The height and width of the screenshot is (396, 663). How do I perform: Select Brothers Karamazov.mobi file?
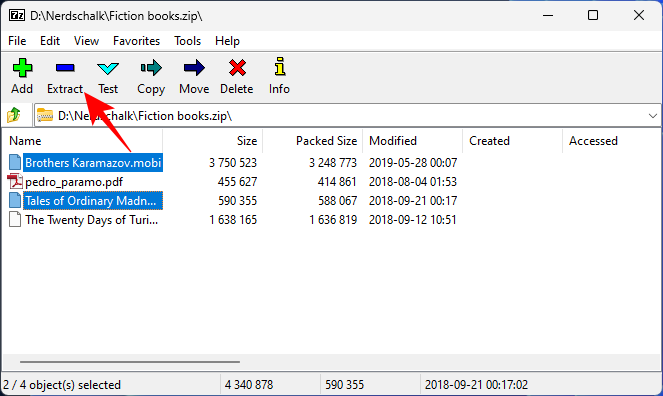[x=93, y=163]
